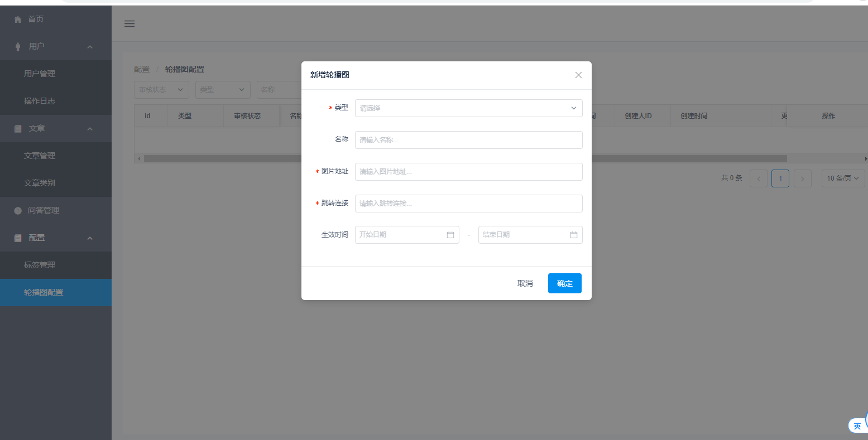Confirm with the 确定 button
The image size is (868, 440).
pos(565,283)
